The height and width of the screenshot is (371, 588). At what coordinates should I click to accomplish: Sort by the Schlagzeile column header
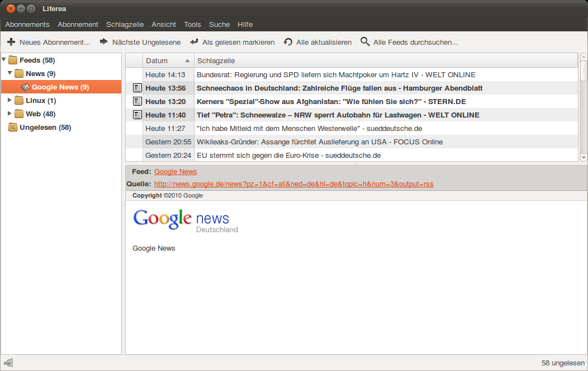click(386, 60)
